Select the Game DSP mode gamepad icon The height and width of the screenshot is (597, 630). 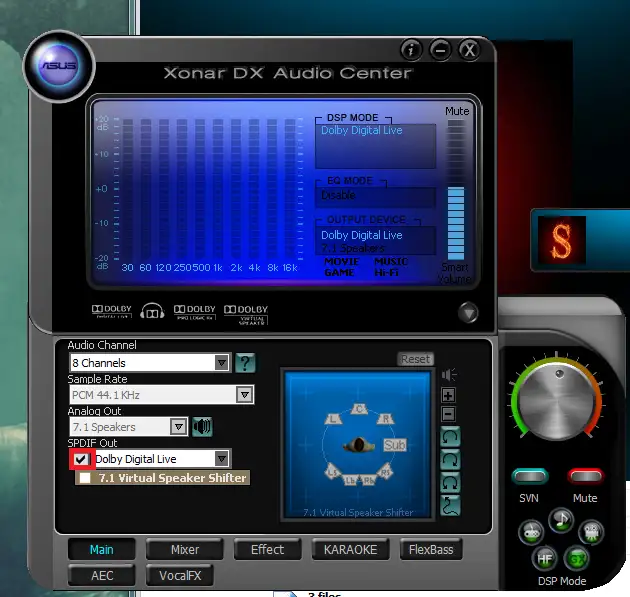[531, 532]
